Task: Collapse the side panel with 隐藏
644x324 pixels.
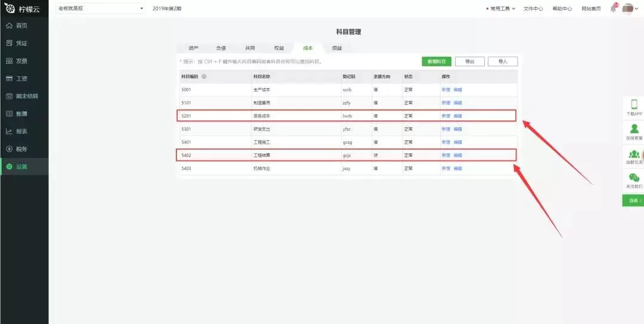Action: click(x=633, y=200)
